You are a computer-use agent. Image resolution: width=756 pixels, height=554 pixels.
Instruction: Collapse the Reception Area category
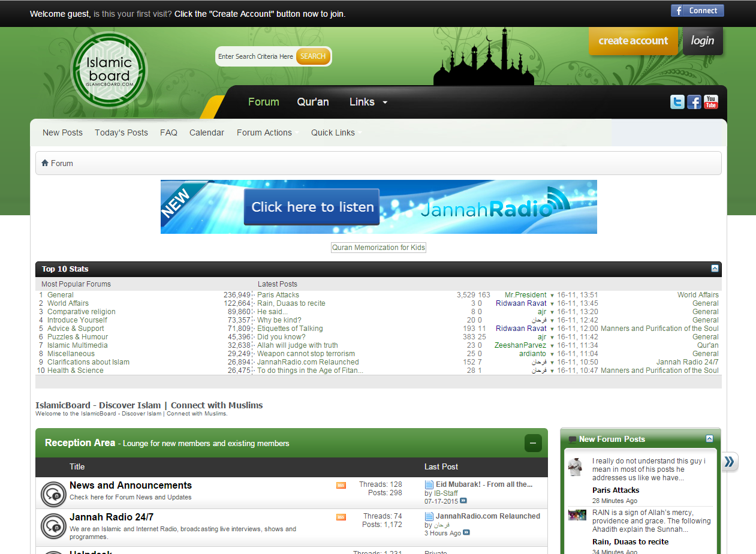pyautogui.click(x=533, y=443)
